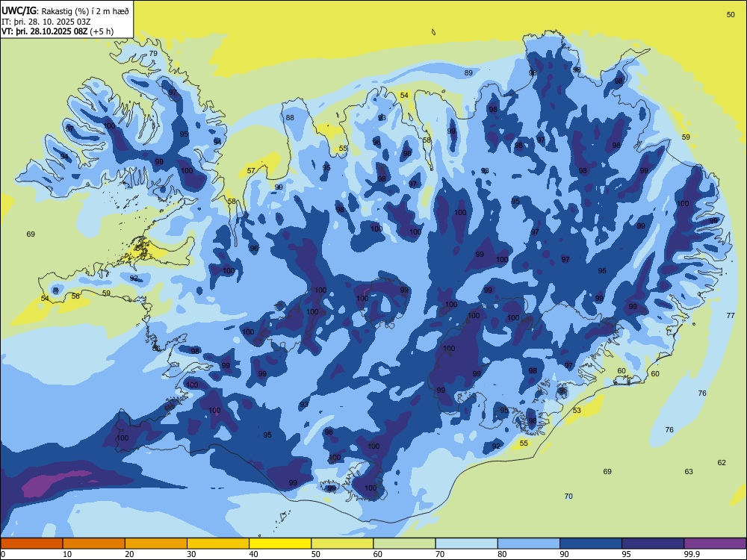Click the humidity value 56 on the map
Image resolution: width=747 pixels, height=560 pixels.
point(75,296)
